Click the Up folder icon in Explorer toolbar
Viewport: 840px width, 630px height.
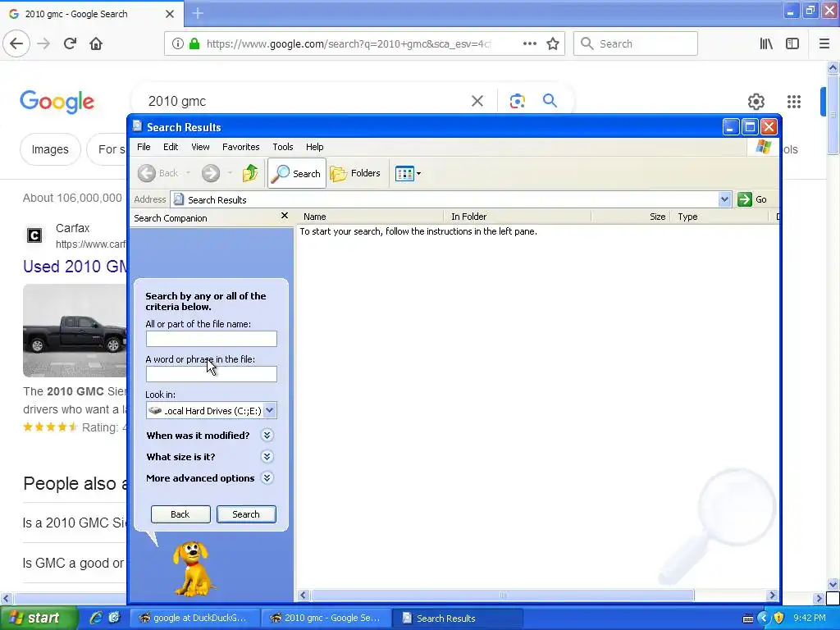pos(250,173)
